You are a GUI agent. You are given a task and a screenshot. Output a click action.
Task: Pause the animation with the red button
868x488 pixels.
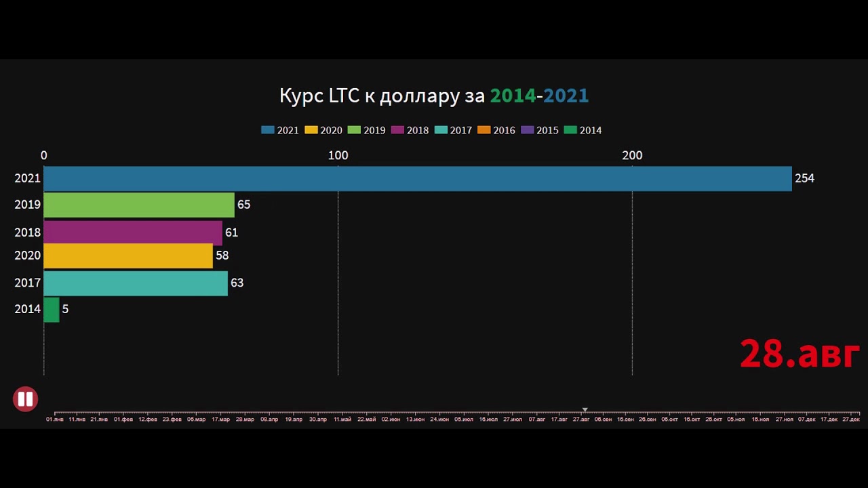[25, 399]
